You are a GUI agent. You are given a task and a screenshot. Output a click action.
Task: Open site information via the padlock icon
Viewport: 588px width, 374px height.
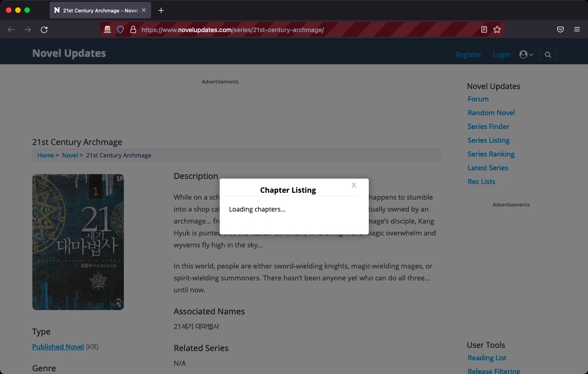coord(133,29)
